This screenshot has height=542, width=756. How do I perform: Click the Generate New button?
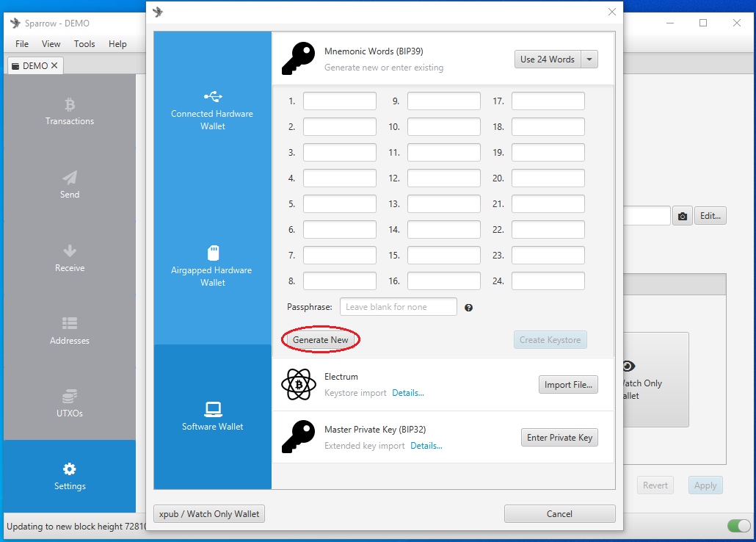pos(320,340)
